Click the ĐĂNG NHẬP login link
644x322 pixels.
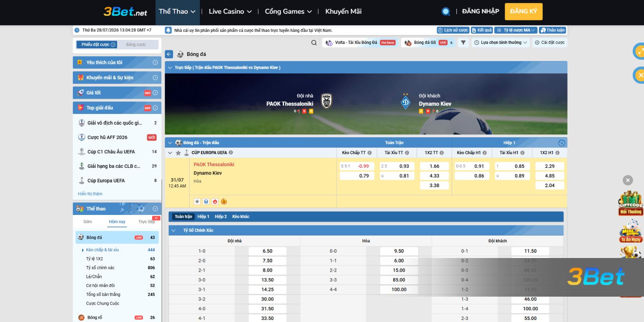click(x=481, y=11)
